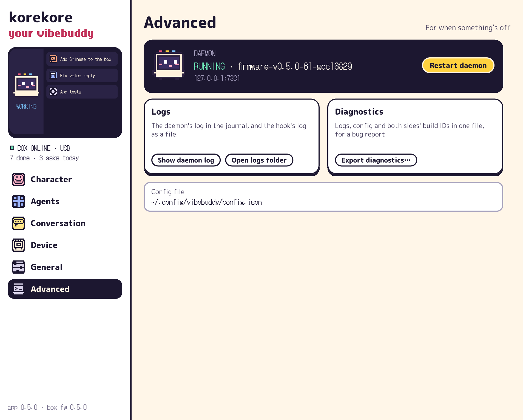Viewport: 523px width, 420px height.
Task: Click the 127.0.0.1:7331 address
Action: [x=217, y=78]
